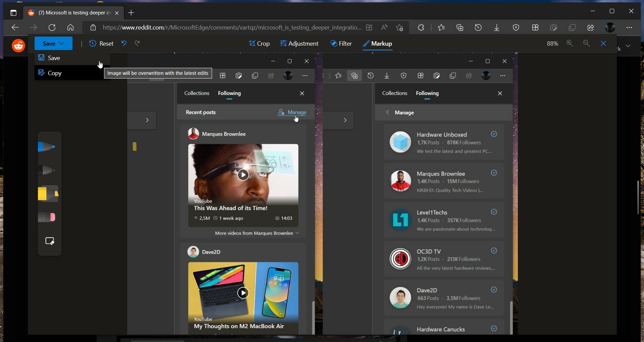Open the Filter tab

(341, 43)
